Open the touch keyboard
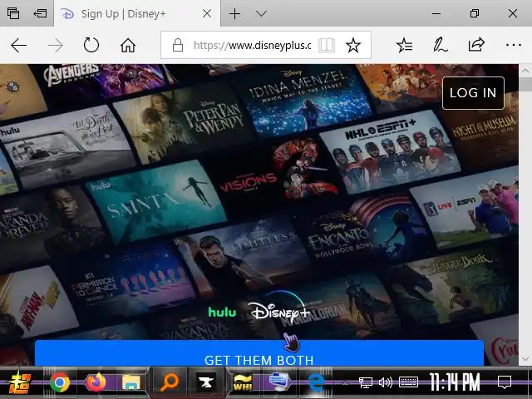This screenshot has height=399, width=532. 408,382
